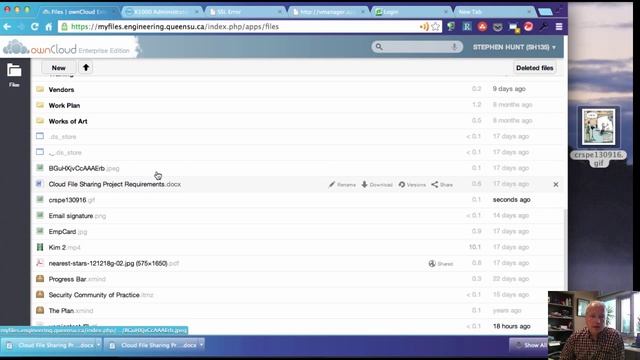Click the Kim 2 video file icon
The height and width of the screenshot is (360, 640).
(x=40, y=247)
